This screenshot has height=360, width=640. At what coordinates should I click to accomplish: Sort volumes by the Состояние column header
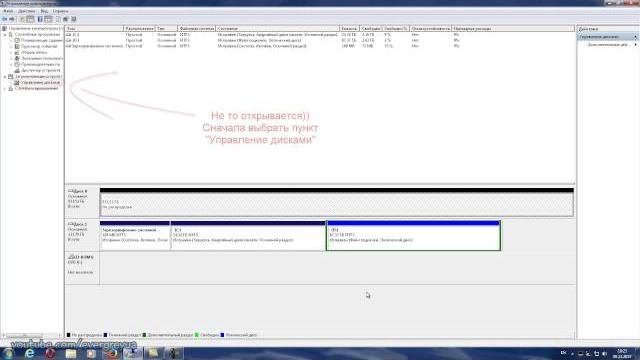(278, 29)
